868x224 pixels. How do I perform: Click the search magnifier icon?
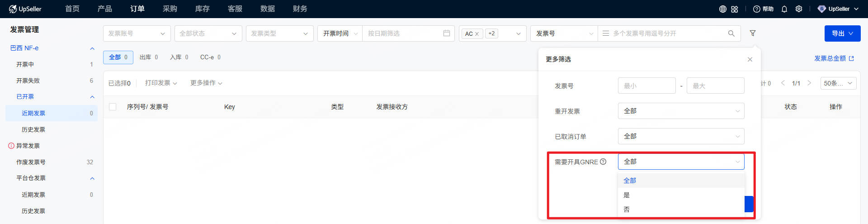(731, 33)
